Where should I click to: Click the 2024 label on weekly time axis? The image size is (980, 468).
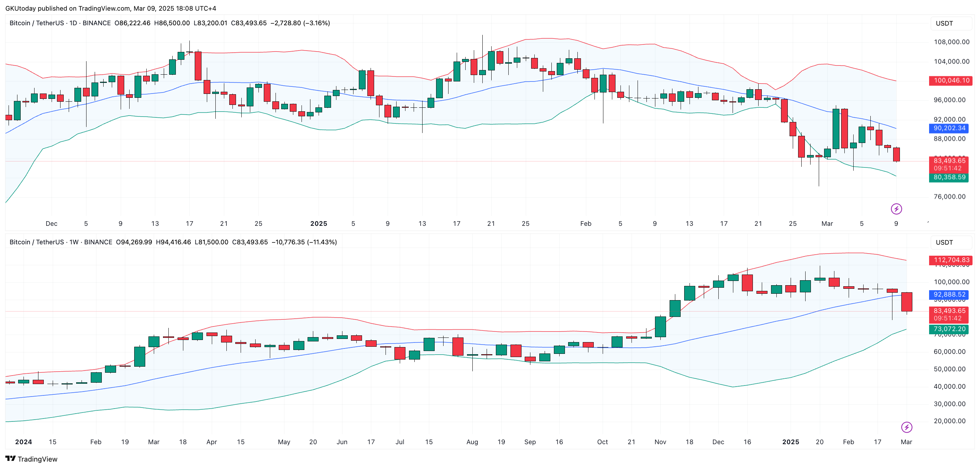click(x=23, y=442)
